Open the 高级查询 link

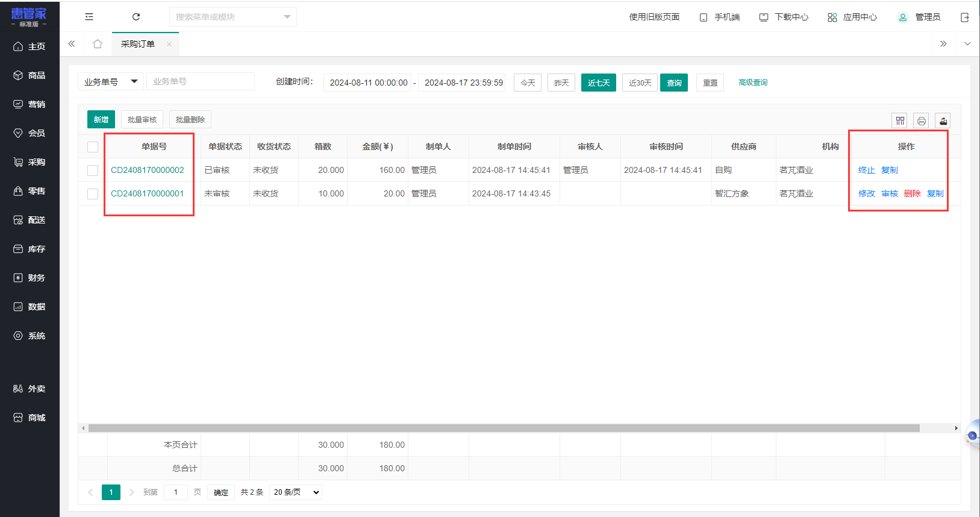tap(753, 83)
